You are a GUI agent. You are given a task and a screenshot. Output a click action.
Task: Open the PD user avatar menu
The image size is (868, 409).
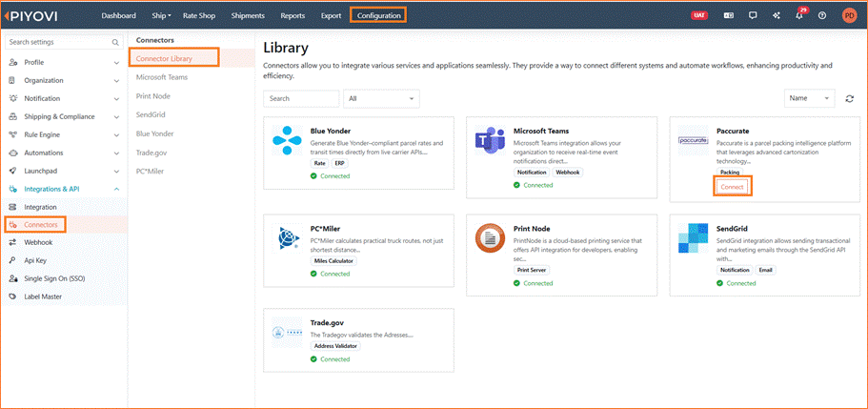(849, 15)
